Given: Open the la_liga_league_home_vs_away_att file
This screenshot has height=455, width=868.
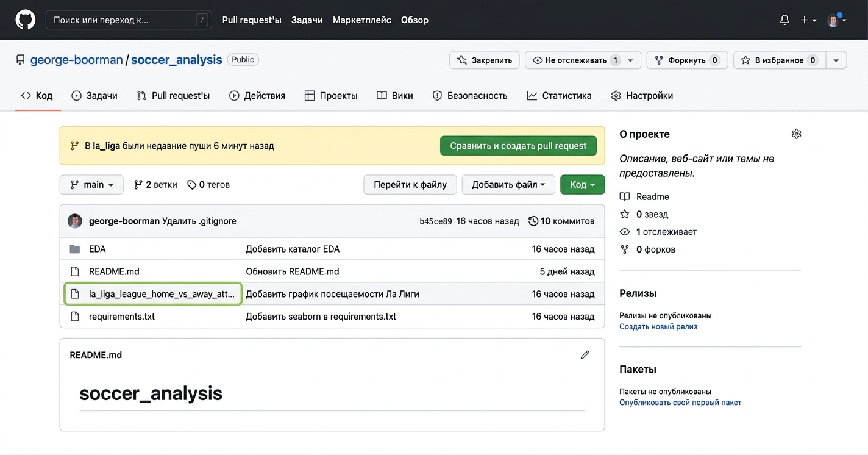Looking at the screenshot, I should click(162, 294).
